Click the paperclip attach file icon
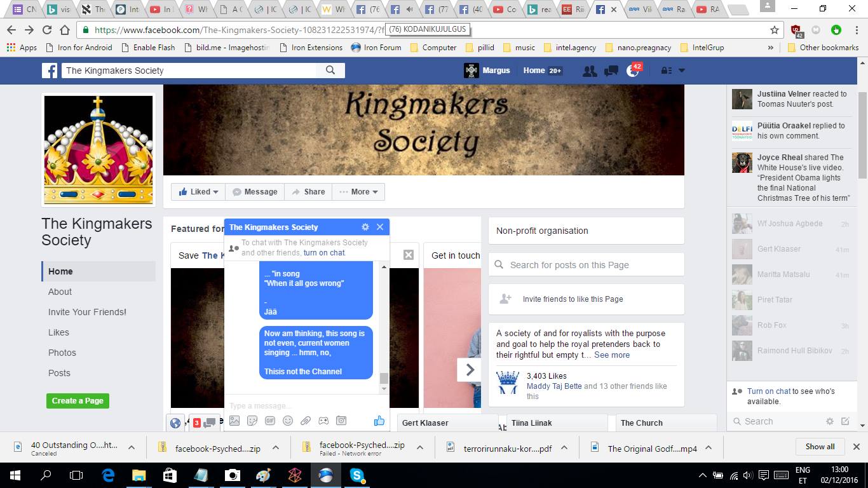868x488 pixels. [306, 421]
